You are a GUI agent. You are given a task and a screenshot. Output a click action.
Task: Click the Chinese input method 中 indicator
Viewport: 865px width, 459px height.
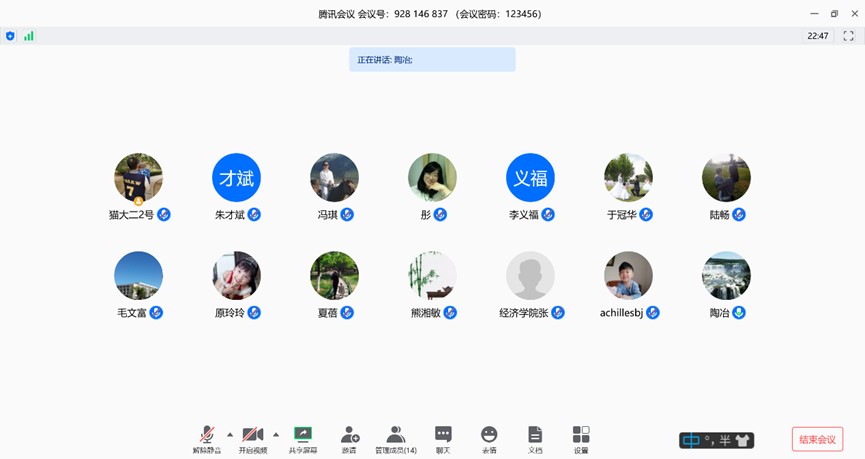click(x=692, y=440)
